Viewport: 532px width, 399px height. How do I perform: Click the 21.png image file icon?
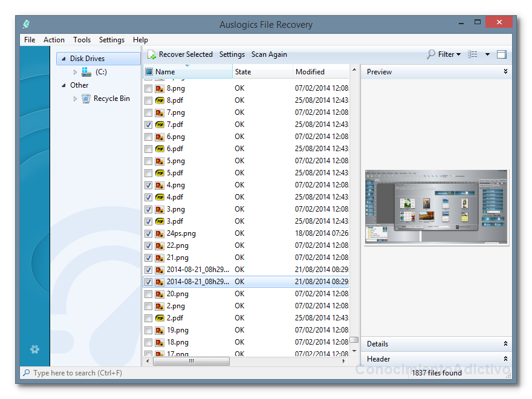click(160, 258)
